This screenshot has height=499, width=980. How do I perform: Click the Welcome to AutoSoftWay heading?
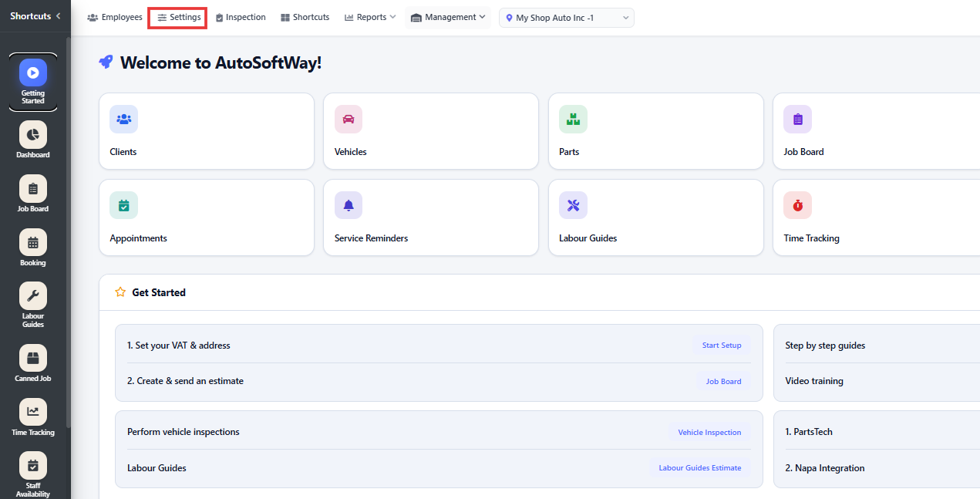click(x=221, y=62)
